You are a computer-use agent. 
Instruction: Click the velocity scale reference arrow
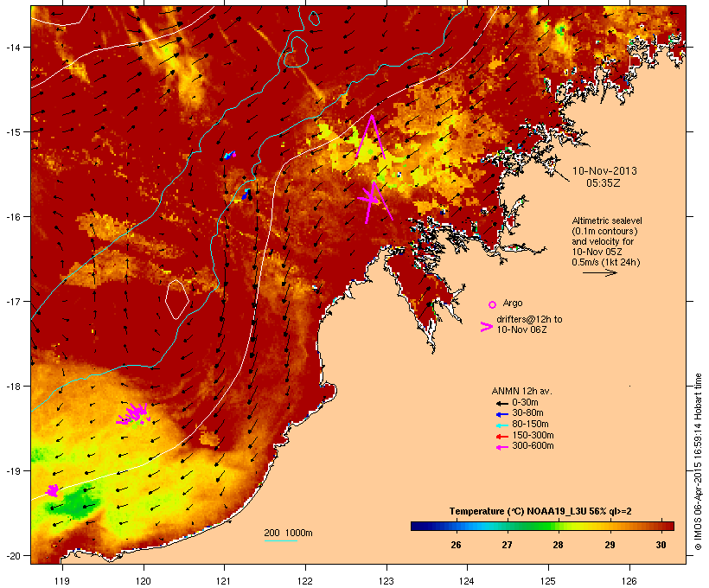click(x=600, y=272)
